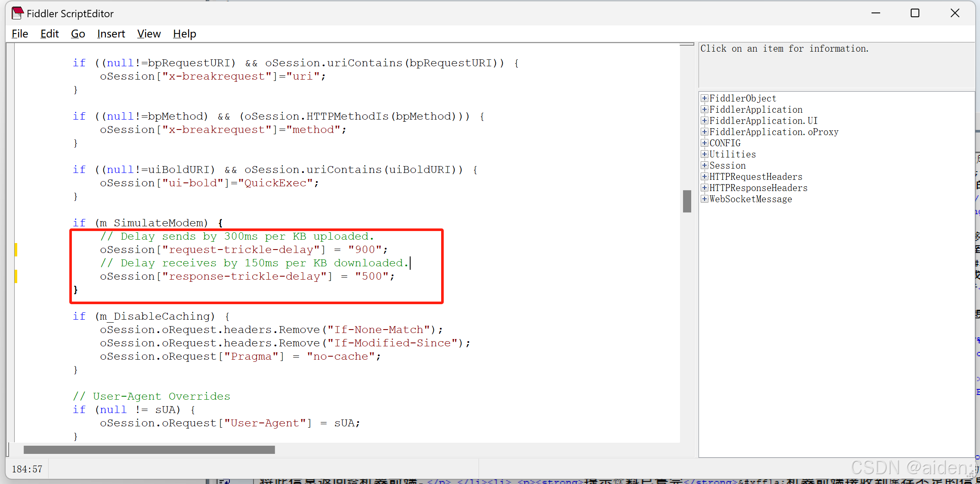This screenshot has height=484, width=980.
Task: Expand the FiddlerApplication node
Action: pos(704,110)
